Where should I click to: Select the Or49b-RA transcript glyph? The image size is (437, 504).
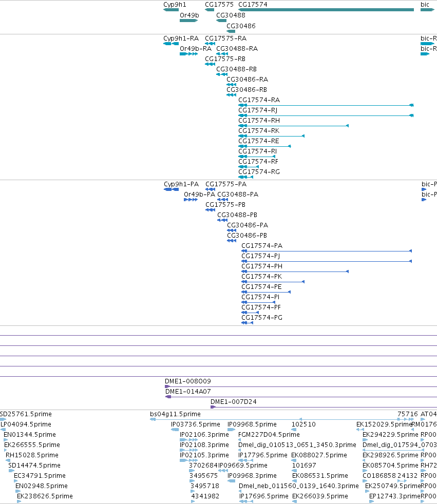[x=189, y=54]
